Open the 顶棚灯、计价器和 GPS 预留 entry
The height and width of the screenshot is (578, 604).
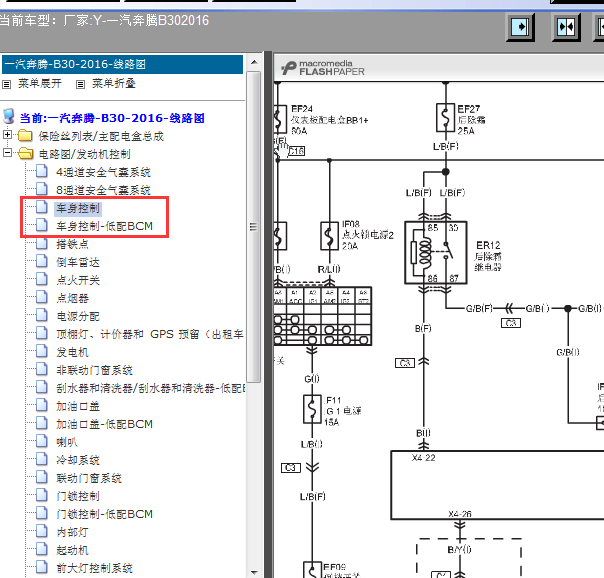[x=150, y=334]
